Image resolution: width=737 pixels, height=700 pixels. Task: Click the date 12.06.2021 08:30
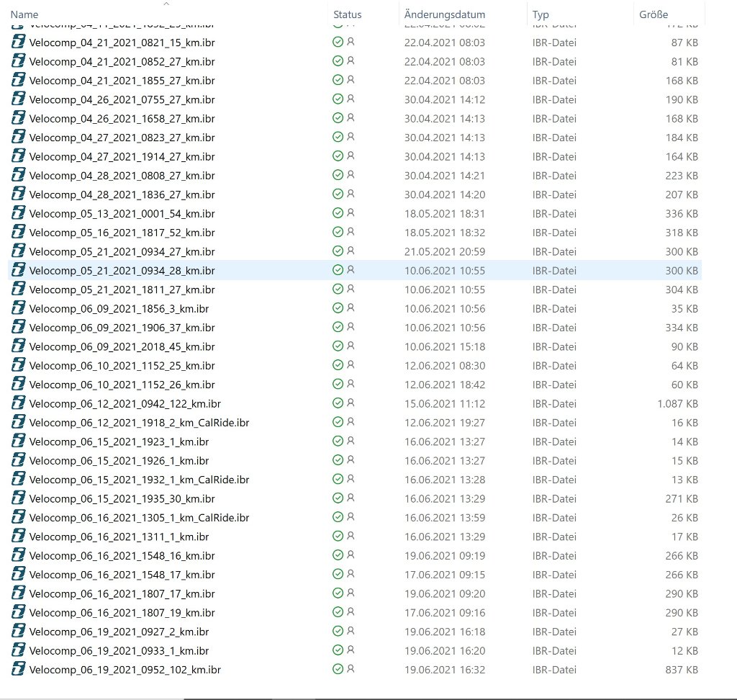(445, 366)
